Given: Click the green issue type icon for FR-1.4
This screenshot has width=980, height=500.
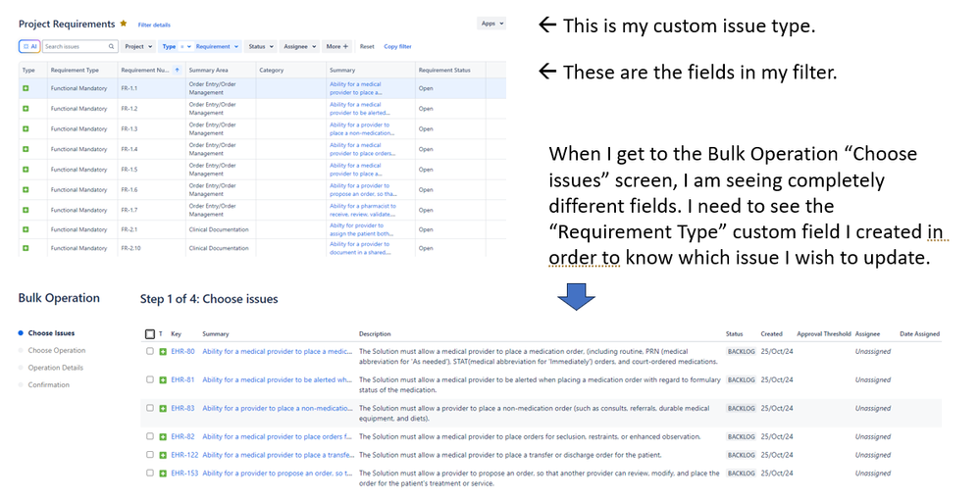Looking at the screenshot, I should (26, 149).
